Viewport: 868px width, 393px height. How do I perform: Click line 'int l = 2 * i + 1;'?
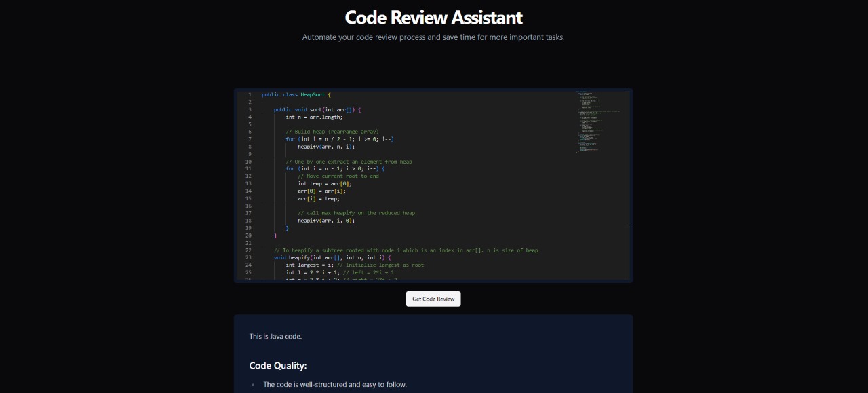(313, 272)
